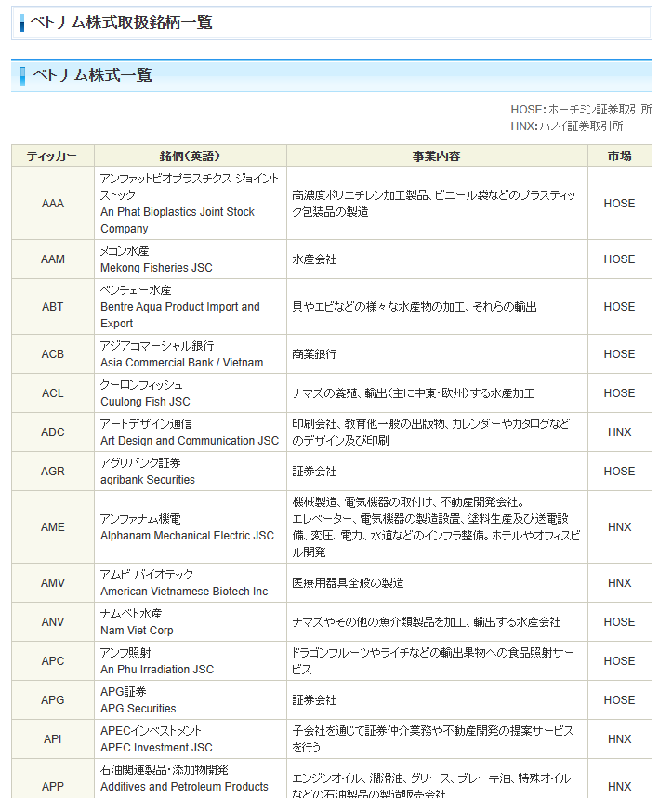Click Art Design and Communication JSC name
672x798 pixels.
point(190,441)
